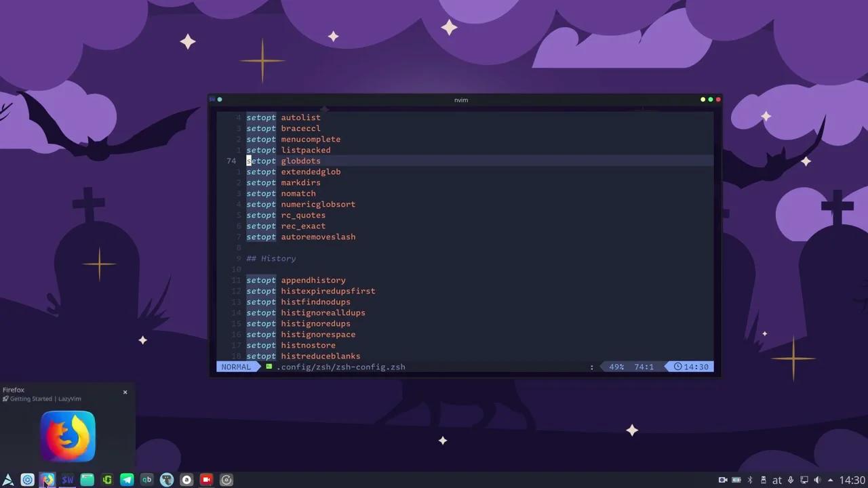868x488 pixels.
Task: Click the webcam icon in the system tray
Action: tap(723, 480)
